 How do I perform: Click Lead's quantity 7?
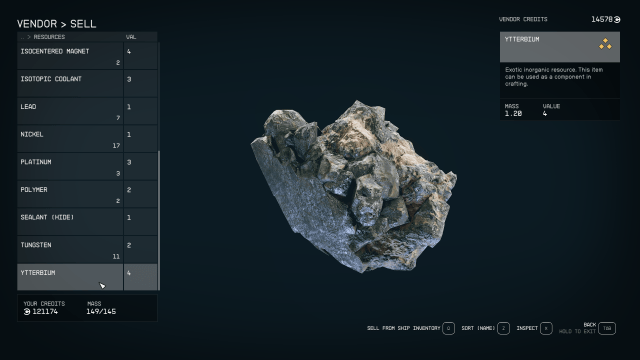(x=118, y=118)
